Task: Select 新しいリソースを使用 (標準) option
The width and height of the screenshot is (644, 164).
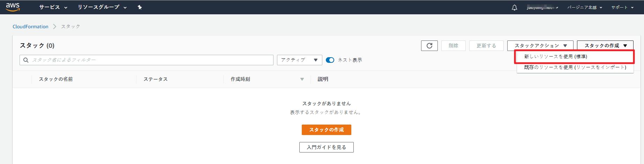Action: point(555,57)
